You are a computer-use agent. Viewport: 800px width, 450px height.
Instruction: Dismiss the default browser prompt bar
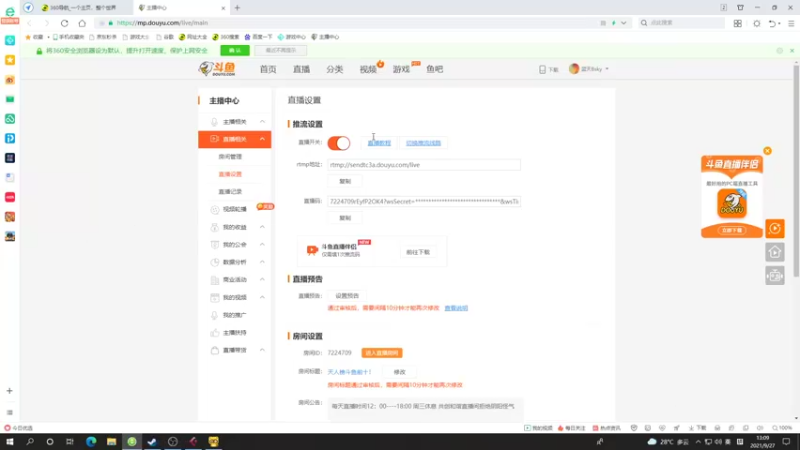coord(792,51)
